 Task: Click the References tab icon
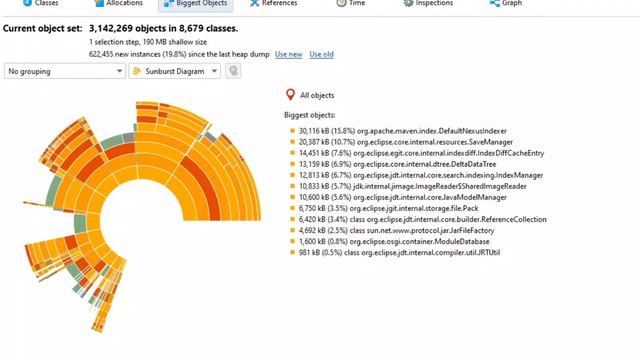pyautogui.click(x=255, y=3)
